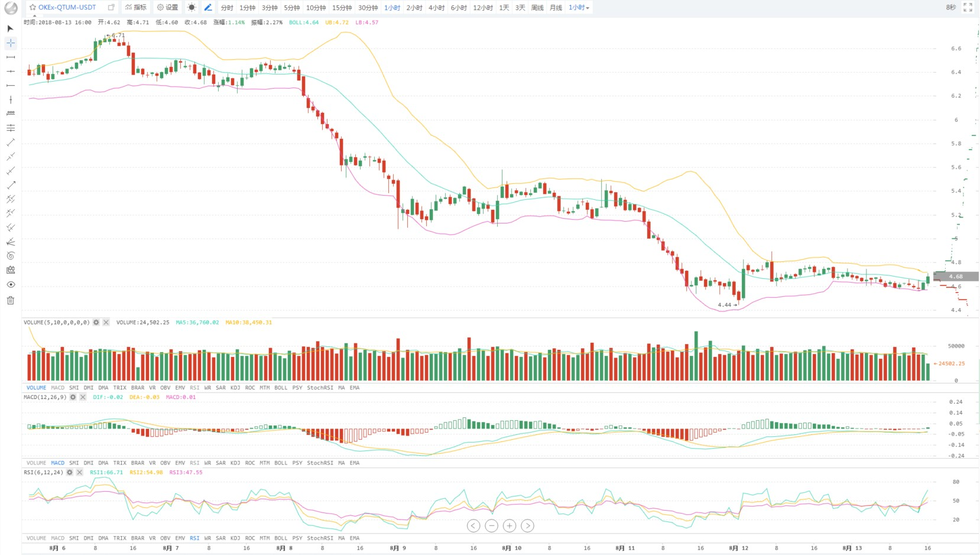Toggle the pencil drawing toolbar

pyautogui.click(x=208, y=8)
